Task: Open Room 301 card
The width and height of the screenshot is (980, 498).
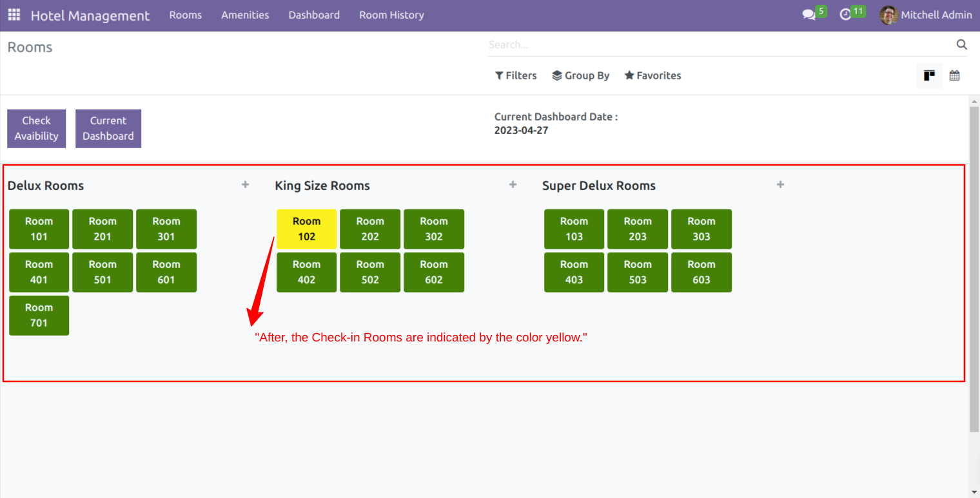Action: click(x=166, y=229)
